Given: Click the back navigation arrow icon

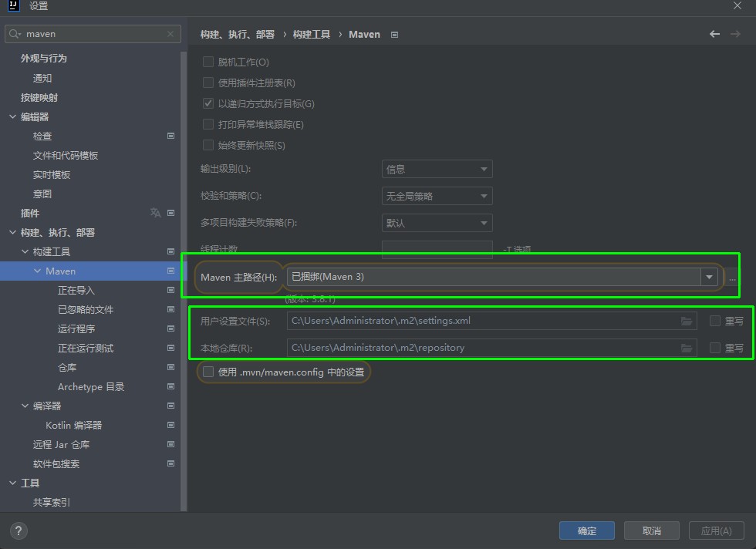Looking at the screenshot, I should pos(714,34).
